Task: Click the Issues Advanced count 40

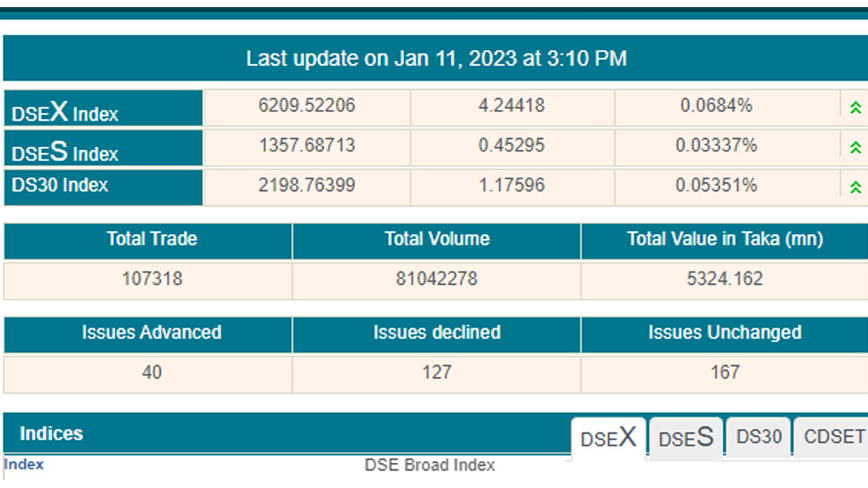Action: coord(152,372)
